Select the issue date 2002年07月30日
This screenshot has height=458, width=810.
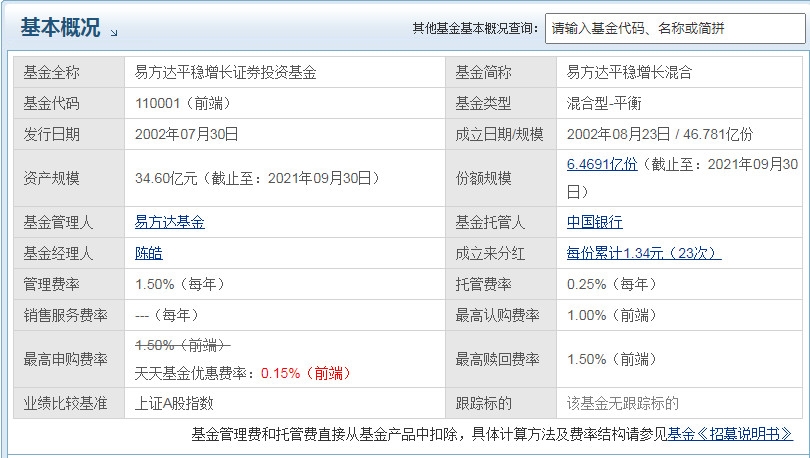pos(186,134)
